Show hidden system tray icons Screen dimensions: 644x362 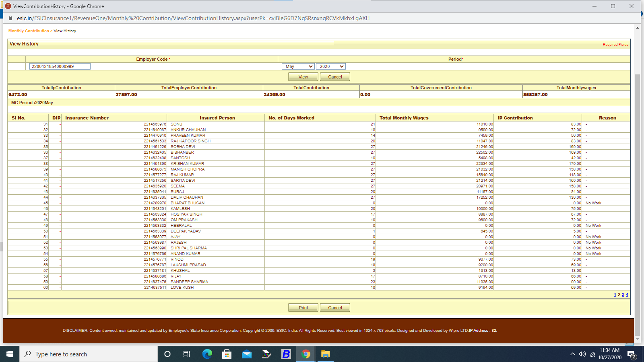pos(572,354)
